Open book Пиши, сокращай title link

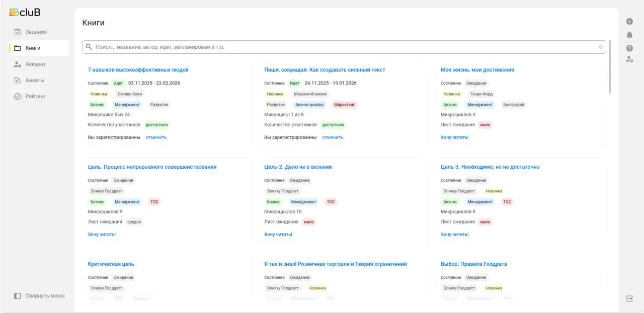[325, 70]
